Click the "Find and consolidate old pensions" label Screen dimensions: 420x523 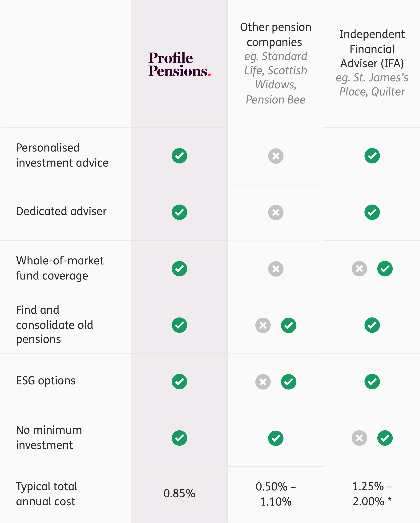55,325
